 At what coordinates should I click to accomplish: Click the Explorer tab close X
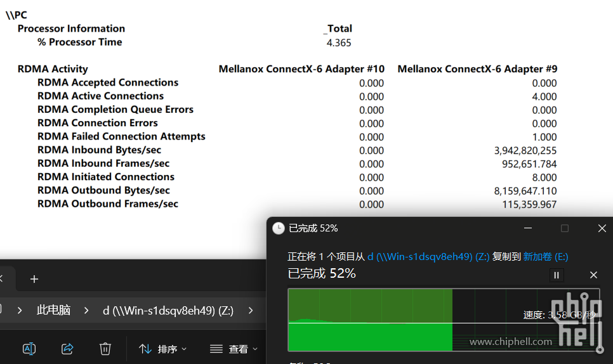pyautogui.click(x=1, y=278)
